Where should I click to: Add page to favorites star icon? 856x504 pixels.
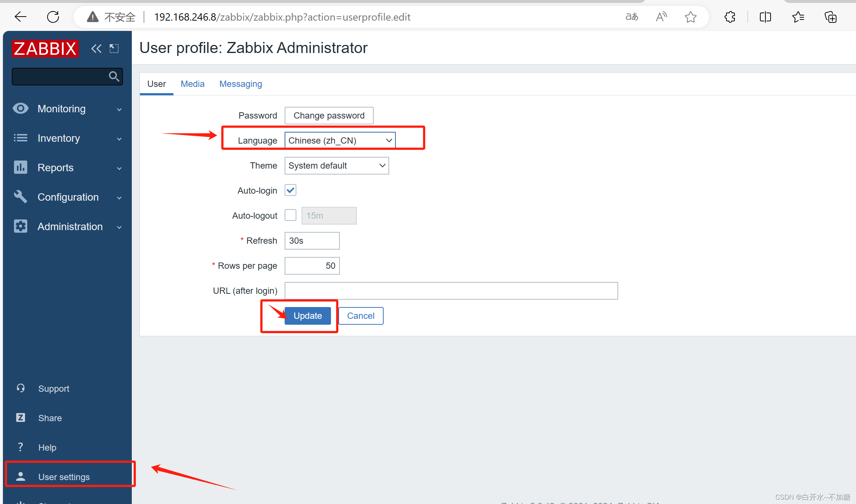(x=691, y=17)
